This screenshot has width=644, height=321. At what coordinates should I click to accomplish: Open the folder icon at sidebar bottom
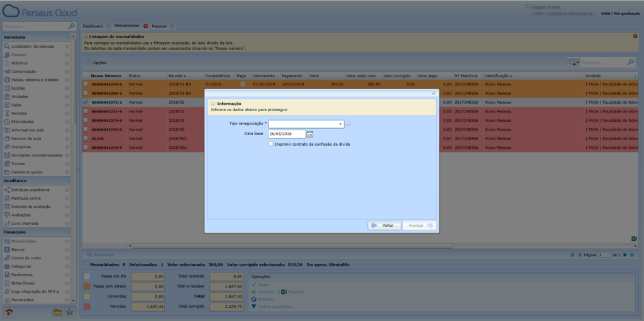57,312
